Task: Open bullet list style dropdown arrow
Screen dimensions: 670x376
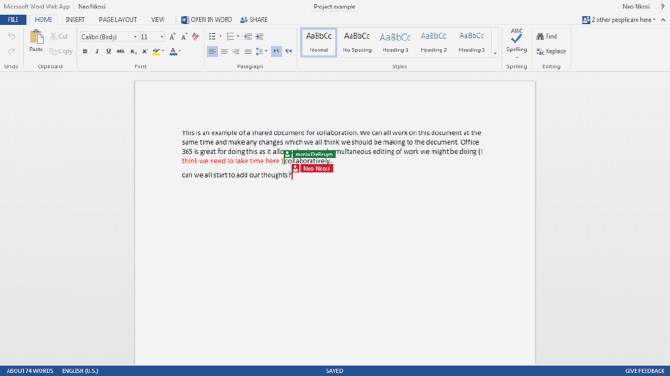Action: pos(220,37)
